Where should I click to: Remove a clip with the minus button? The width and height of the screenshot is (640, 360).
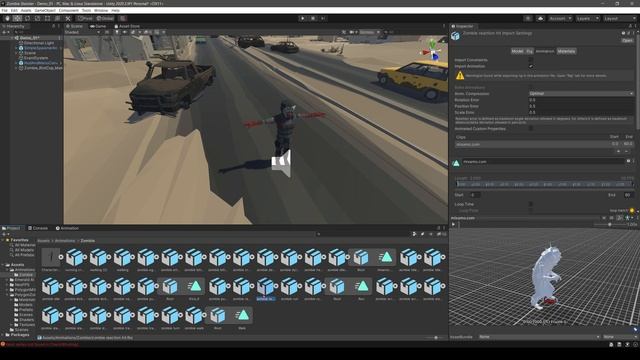point(627,151)
